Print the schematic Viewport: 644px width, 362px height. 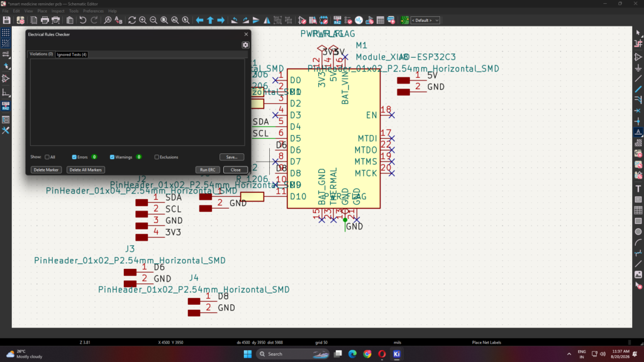45,20
